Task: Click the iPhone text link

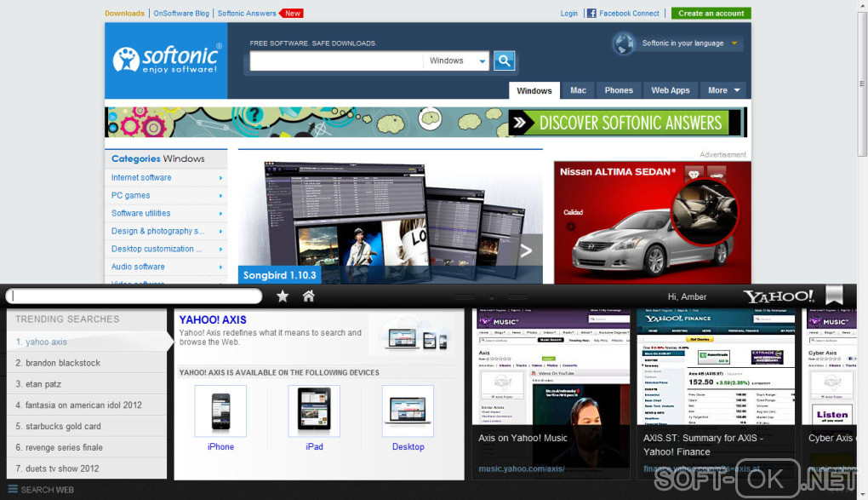Action: point(220,447)
